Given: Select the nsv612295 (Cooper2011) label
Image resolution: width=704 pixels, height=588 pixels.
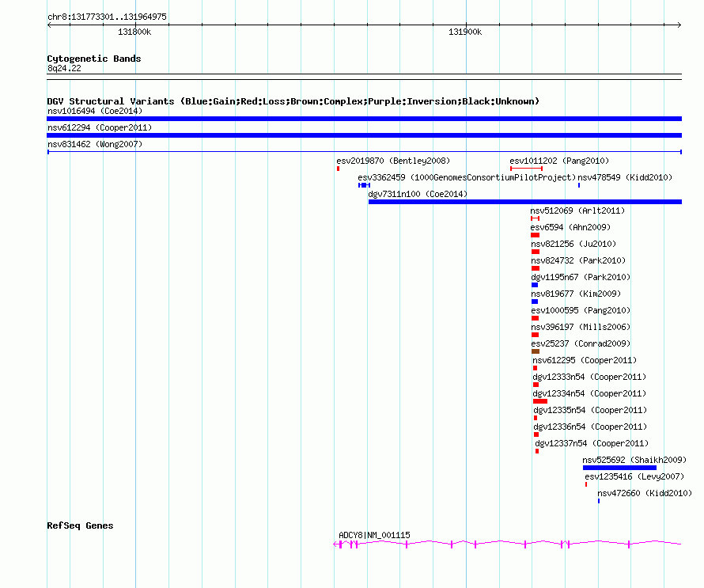Looking at the screenshot, I should pos(585,360).
